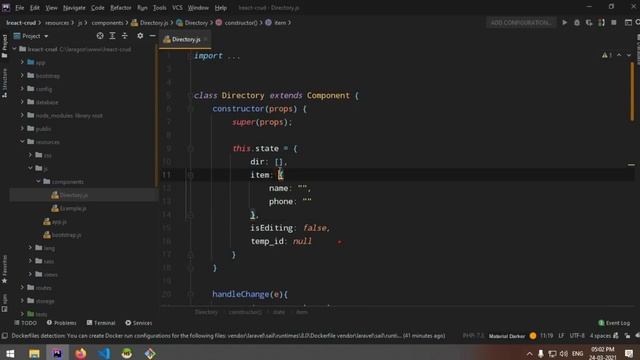Show hidden system tray icons
Screen dimensions: 640x360
529,353
